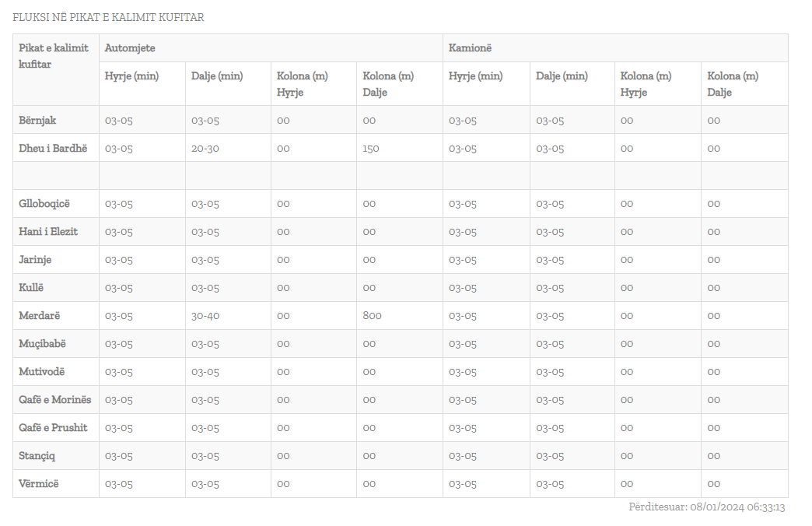Click Dheu i Bardhë exit column value 150

pos(370,148)
